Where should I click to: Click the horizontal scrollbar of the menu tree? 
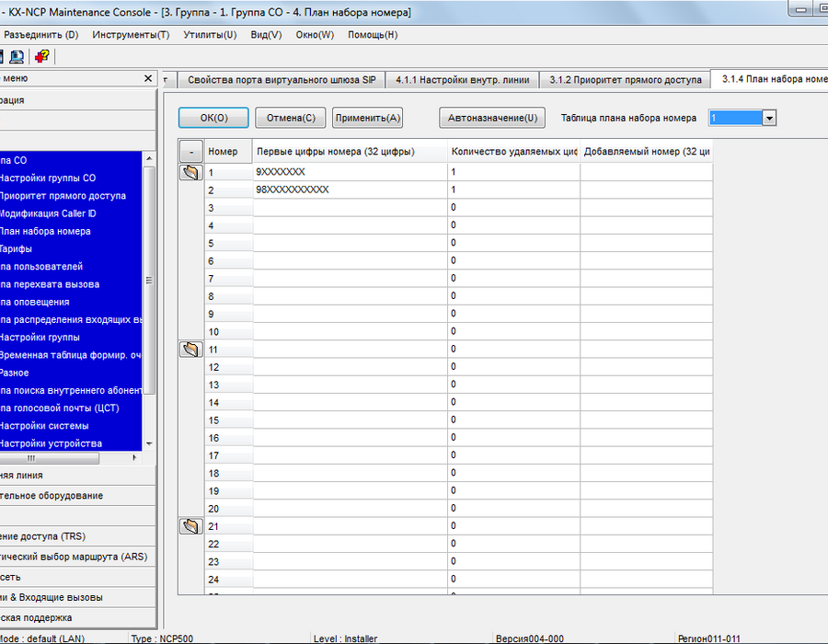(x=71, y=458)
